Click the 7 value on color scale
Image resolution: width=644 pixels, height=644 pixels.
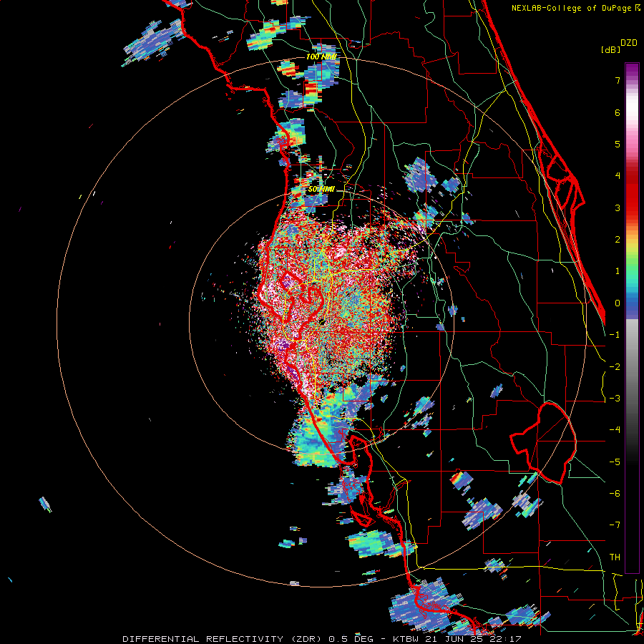pos(618,80)
